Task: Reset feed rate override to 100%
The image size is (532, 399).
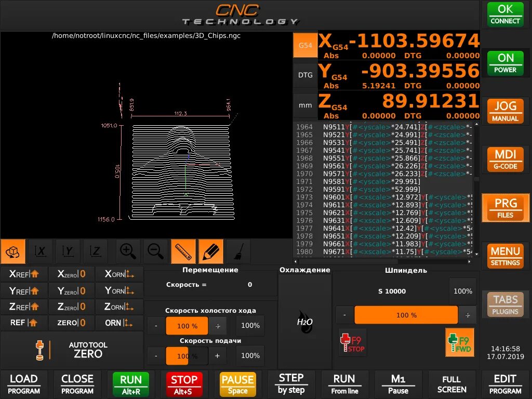Action: pyautogui.click(x=250, y=355)
